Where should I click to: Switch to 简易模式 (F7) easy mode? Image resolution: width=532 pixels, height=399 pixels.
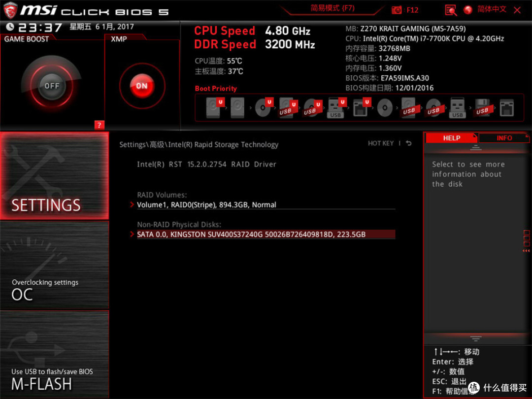(332, 8)
